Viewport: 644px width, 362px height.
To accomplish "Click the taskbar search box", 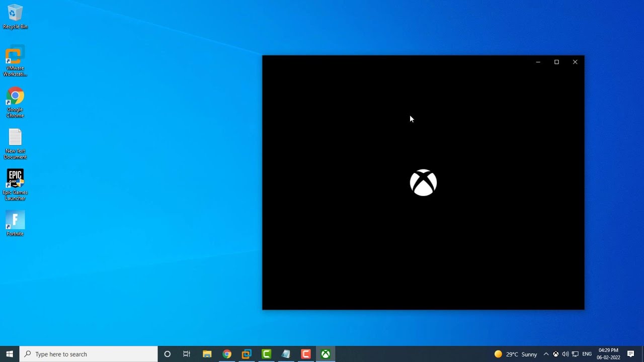I will 89,354.
